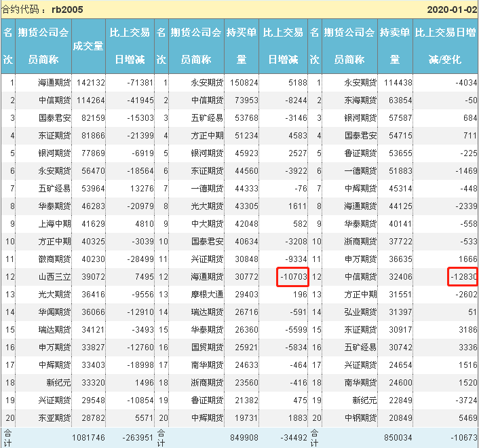Image resolution: width=479 pixels, height=448 pixels.
Task: Select 东亚期货 volume value 28782
Action: click(93, 418)
